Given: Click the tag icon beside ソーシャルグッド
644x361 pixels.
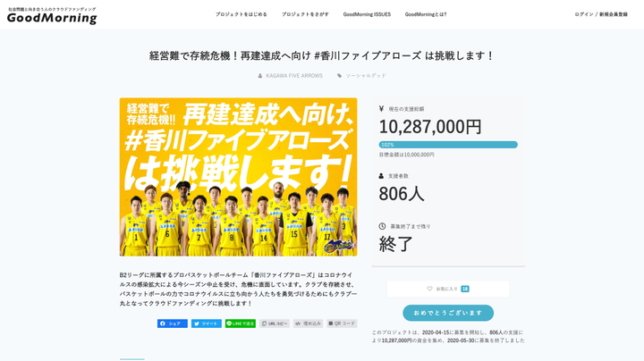Looking at the screenshot, I should (x=339, y=76).
